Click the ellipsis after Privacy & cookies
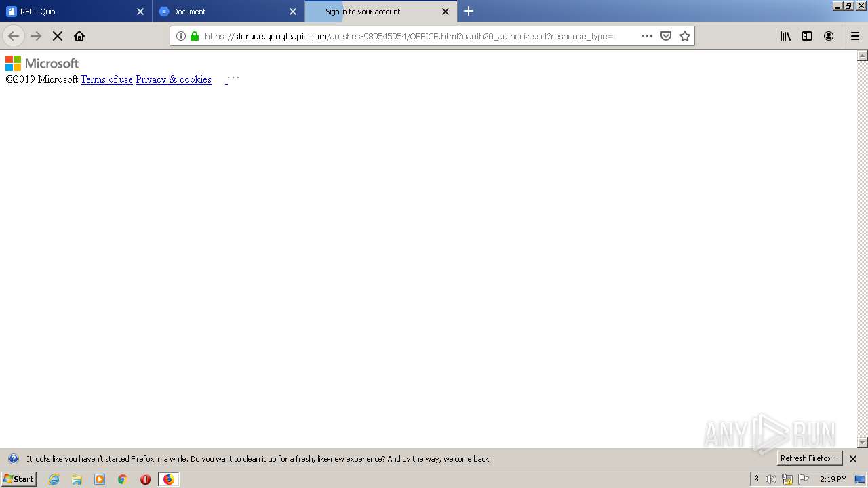This screenshot has height=488, width=868. (x=233, y=78)
